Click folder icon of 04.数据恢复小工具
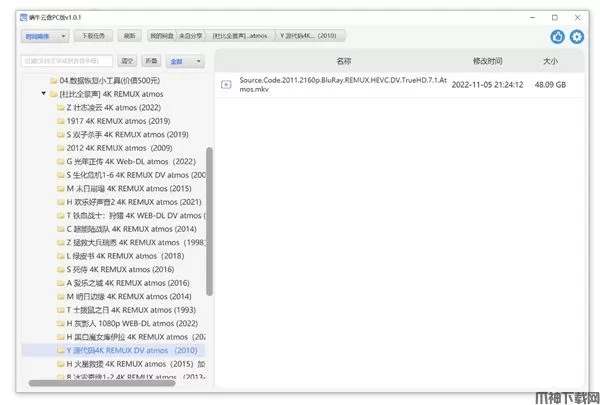Viewport: 600px width, 405px height. [x=52, y=80]
